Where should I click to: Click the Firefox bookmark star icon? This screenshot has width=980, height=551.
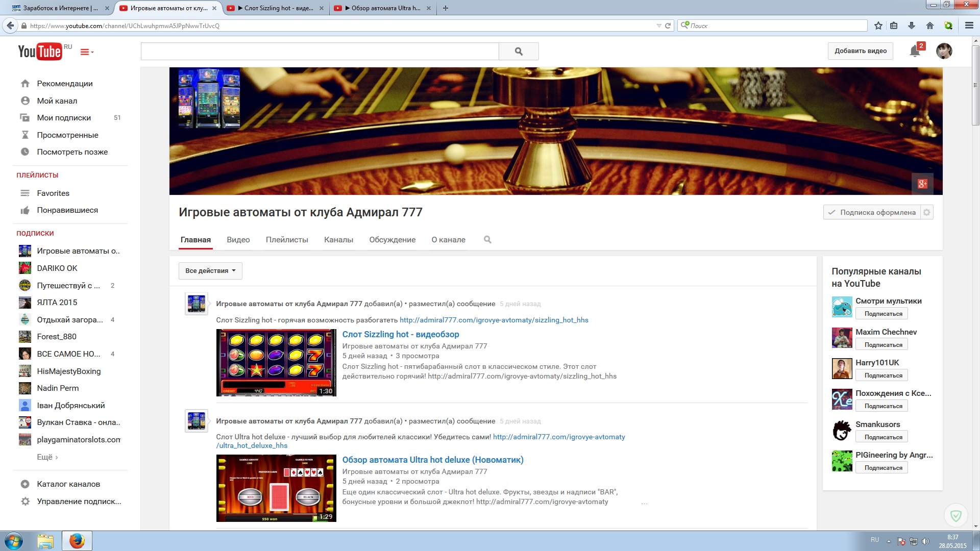click(x=878, y=26)
